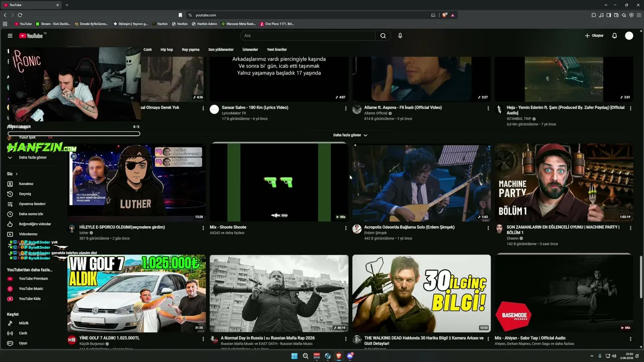Click the Ara search field

click(x=308, y=36)
